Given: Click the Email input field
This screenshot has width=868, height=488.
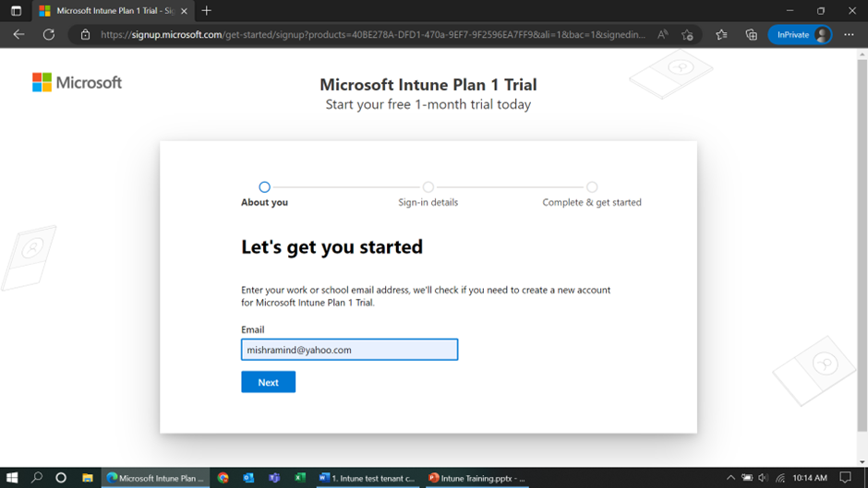Looking at the screenshot, I should point(349,350).
